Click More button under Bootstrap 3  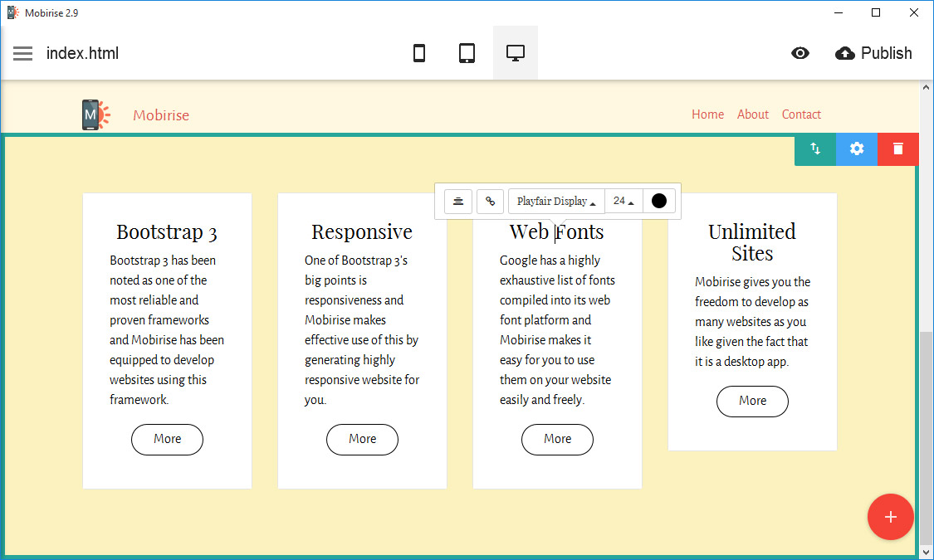point(168,439)
